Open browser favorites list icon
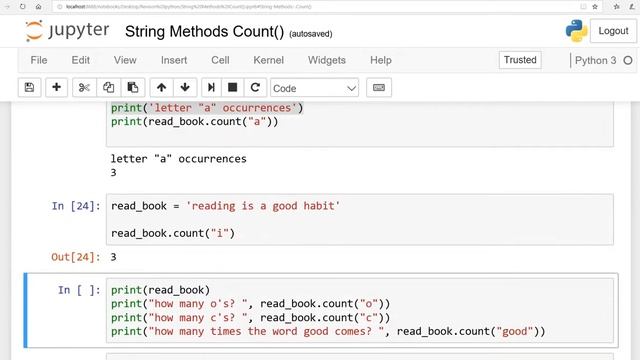Viewport: 640px width, 360px height. (x=617, y=7)
